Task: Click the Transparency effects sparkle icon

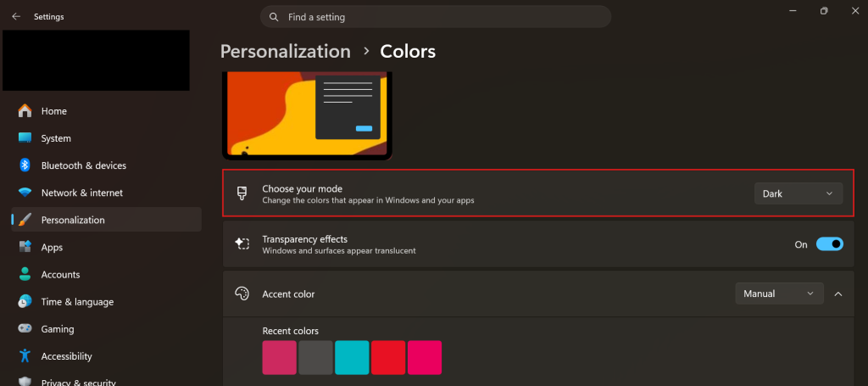Action: click(x=242, y=243)
